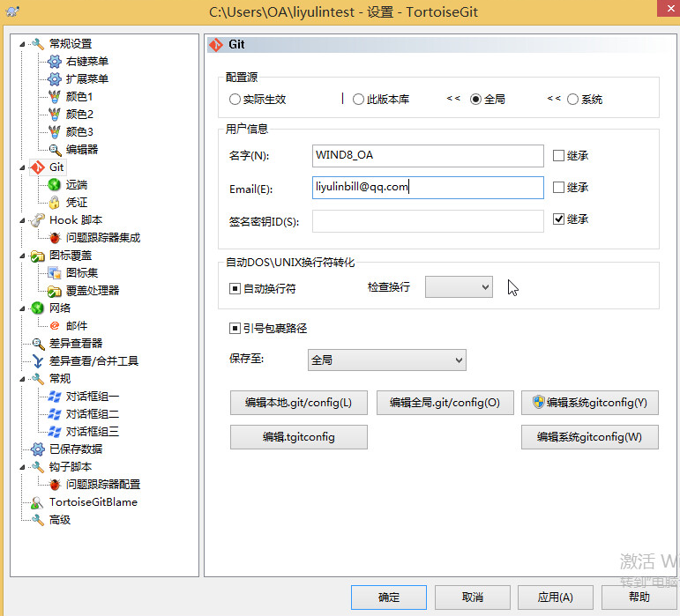Select the 此版本库 radio button
The height and width of the screenshot is (616, 680).
[x=358, y=100]
